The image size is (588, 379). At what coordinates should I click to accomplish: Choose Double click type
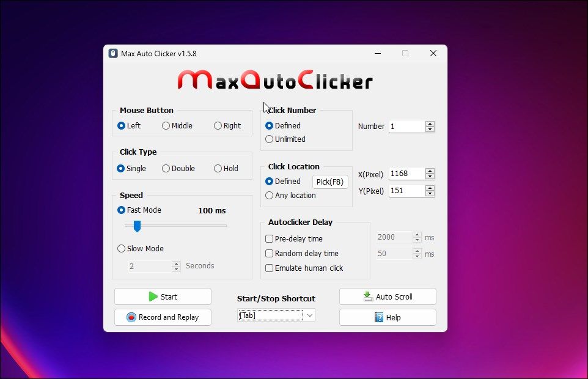point(178,168)
